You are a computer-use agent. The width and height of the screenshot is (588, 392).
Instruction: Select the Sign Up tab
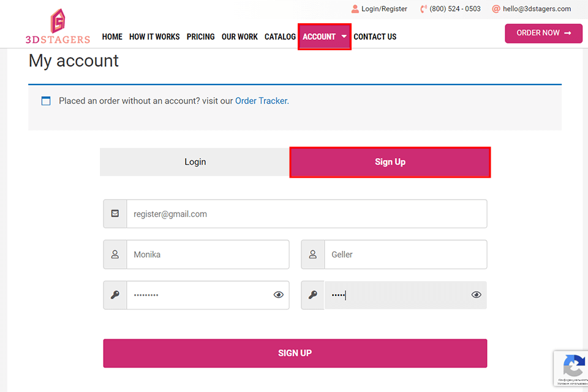[390, 162]
